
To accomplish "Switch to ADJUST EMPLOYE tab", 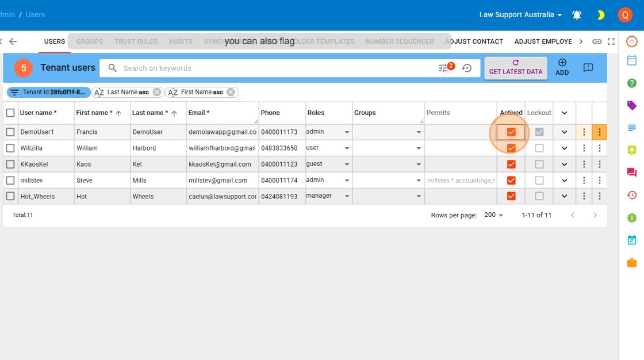I will click(x=543, y=41).
